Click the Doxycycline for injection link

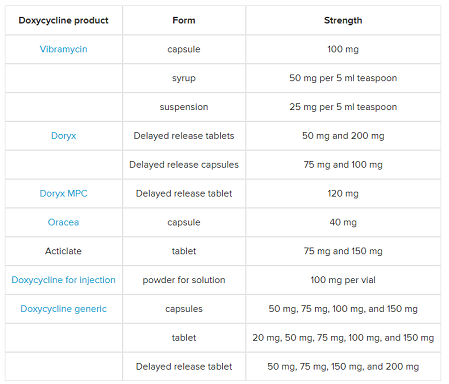pos(63,280)
